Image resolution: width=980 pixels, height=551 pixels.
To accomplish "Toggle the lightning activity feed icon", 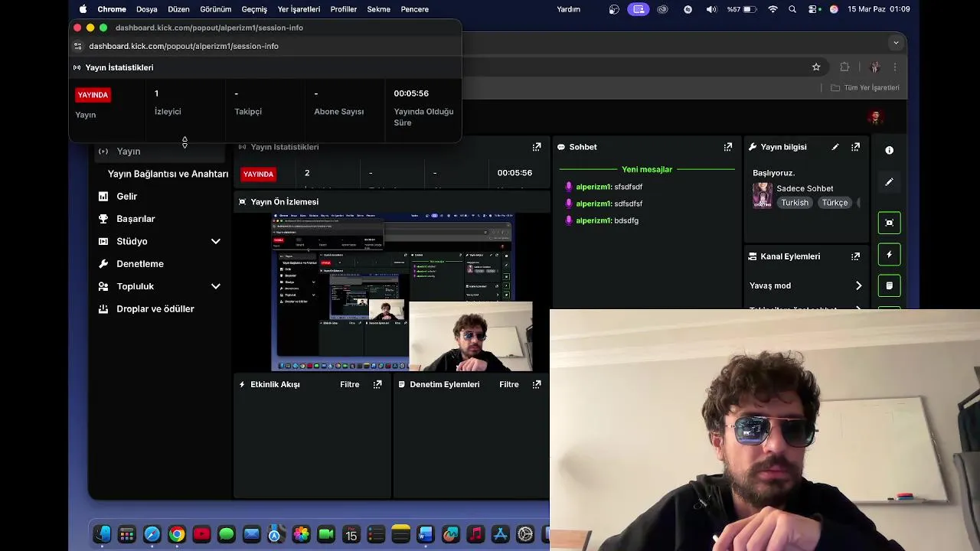I will [889, 255].
